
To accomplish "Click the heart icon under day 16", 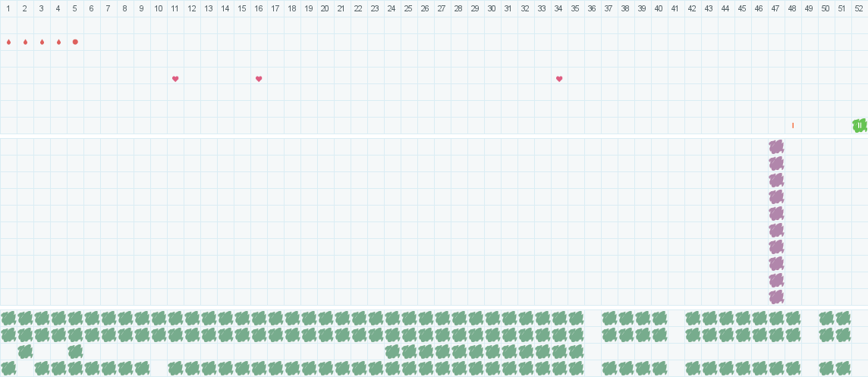I will 259,79.
